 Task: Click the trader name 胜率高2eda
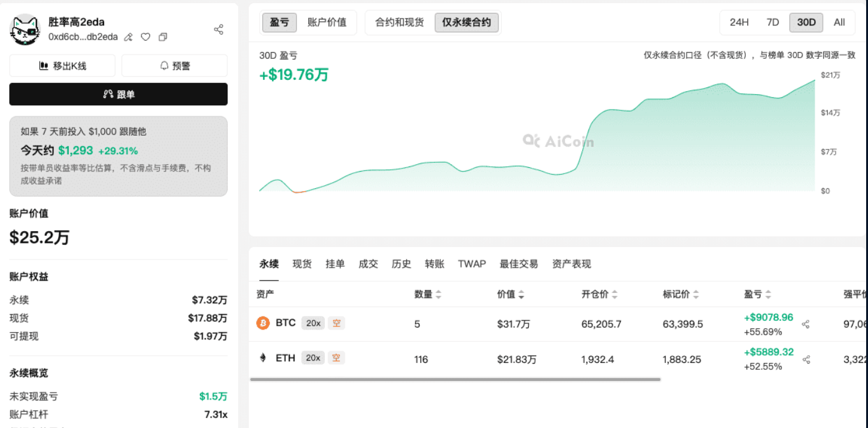[x=76, y=22]
